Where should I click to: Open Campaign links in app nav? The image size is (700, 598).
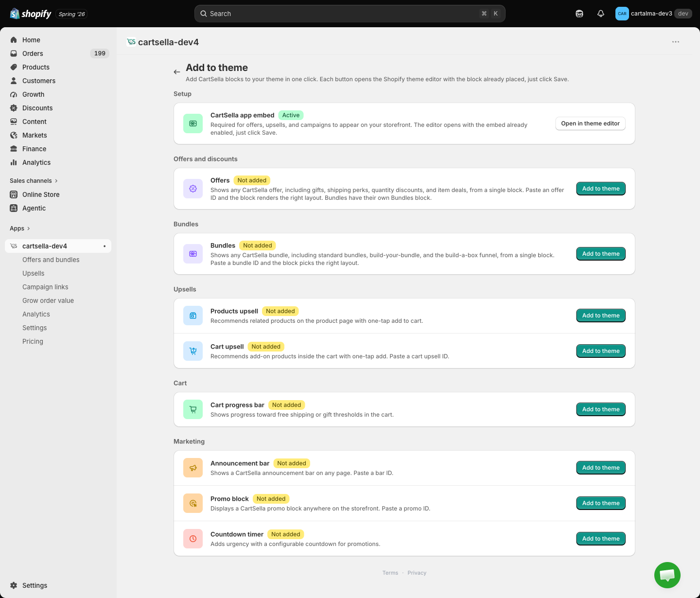pyautogui.click(x=45, y=287)
